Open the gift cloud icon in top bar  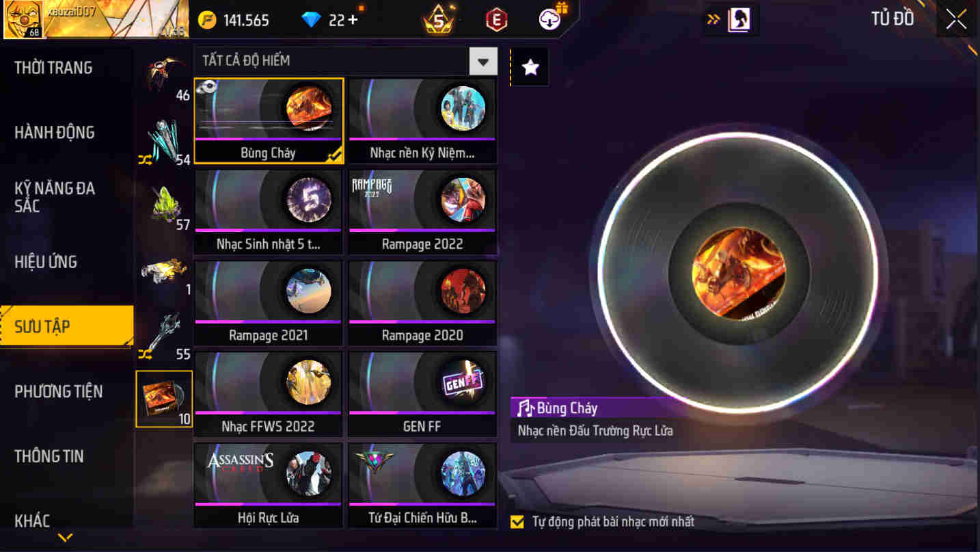pos(552,18)
